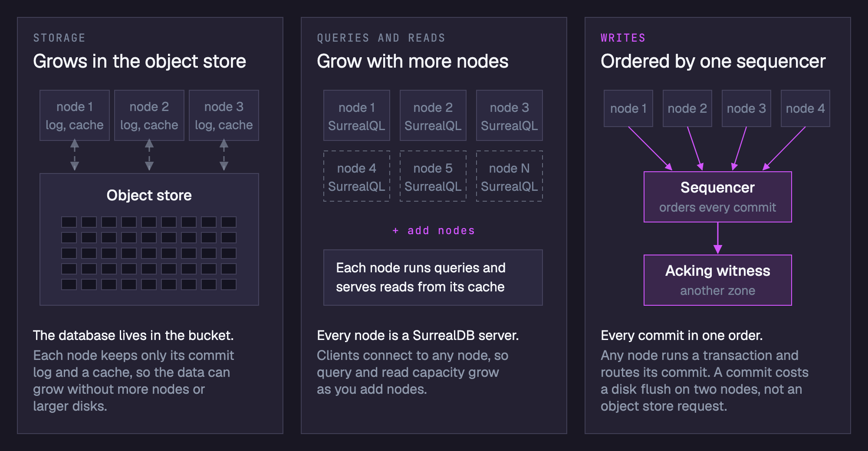Click the Sequencer box
Image resolution: width=868 pixels, height=451 pixels.
pyautogui.click(x=718, y=197)
